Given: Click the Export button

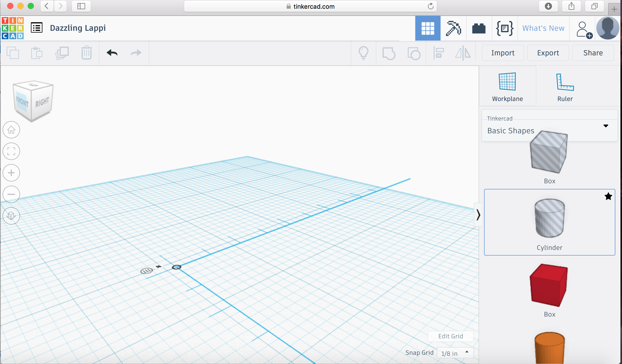Looking at the screenshot, I should (x=548, y=53).
